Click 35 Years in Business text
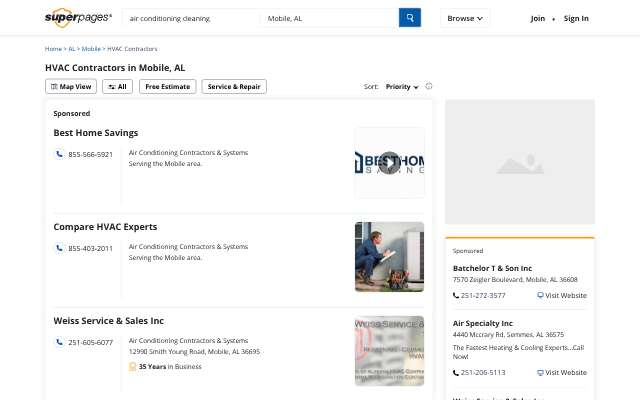The image size is (640, 400). pos(170,367)
